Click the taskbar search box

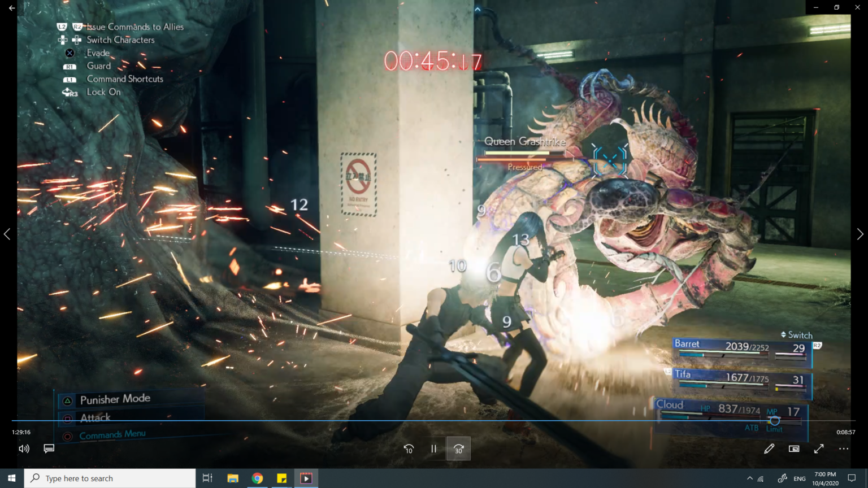[110, 478]
